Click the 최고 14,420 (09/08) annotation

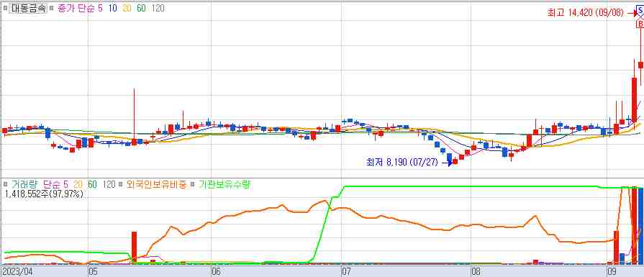click(585, 13)
